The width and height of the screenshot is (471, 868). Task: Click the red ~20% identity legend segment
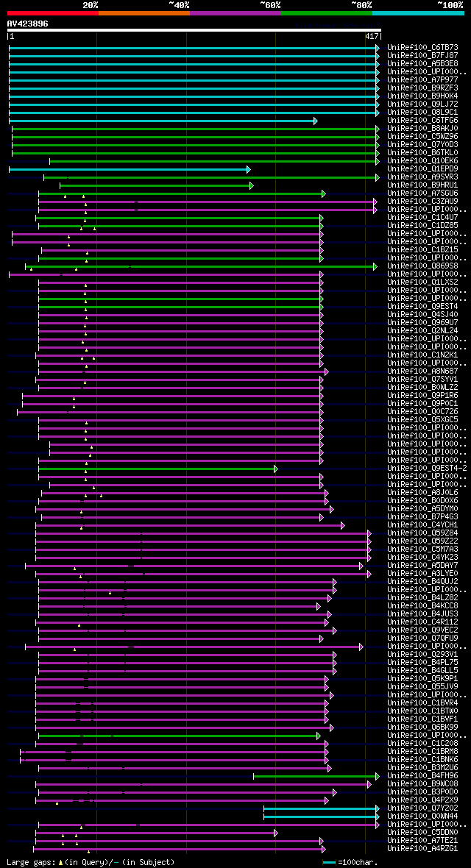click(x=53, y=13)
